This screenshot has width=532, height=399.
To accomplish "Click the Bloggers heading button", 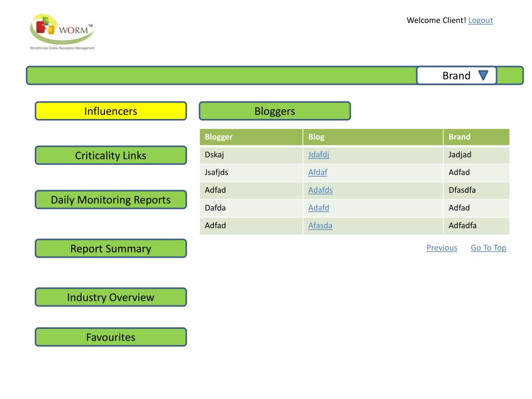I will tap(275, 111).
